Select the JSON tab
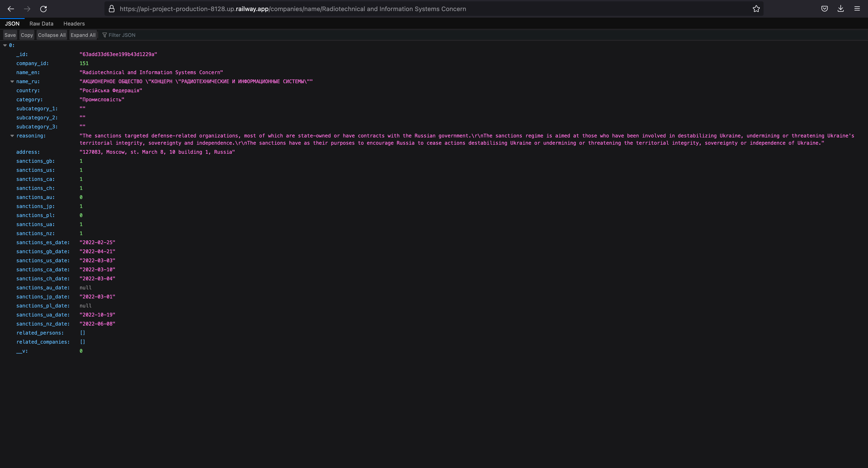This screenshot has width=868, height=468. coord(12,24)
